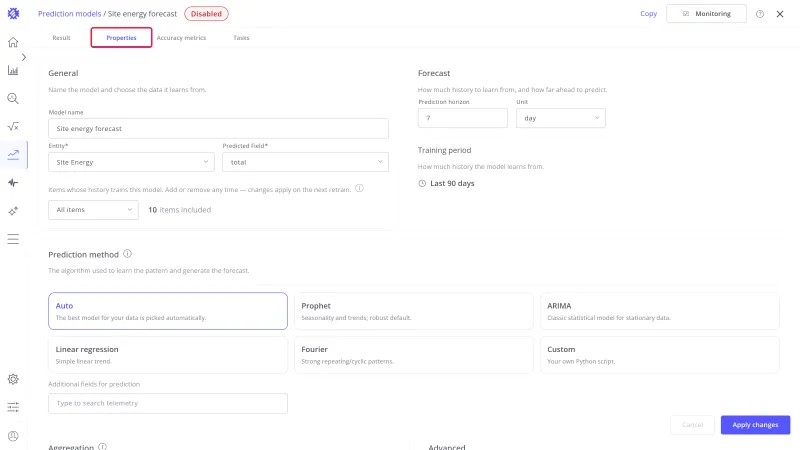Viewport: 800px width, 450px height.
Task: Open the Monitoring button
Action: (x=706, y=14)
